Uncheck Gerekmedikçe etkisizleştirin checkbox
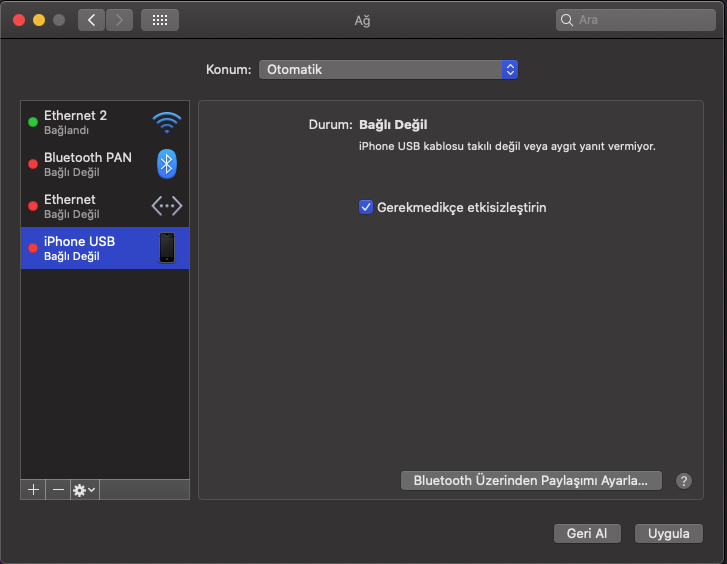This screenshot has width=727, height=564. (366, 208)
